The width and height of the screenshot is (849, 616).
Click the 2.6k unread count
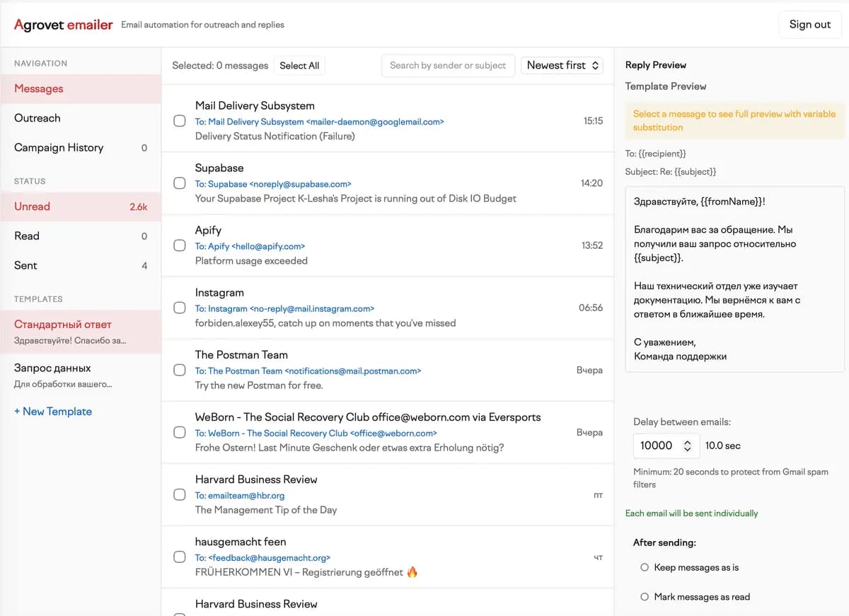(139, 207)
